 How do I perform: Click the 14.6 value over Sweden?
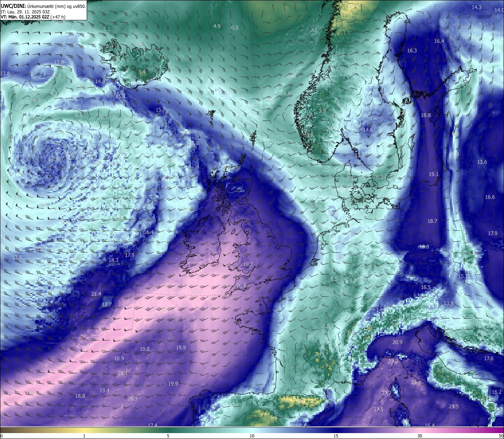click(368, 130)
